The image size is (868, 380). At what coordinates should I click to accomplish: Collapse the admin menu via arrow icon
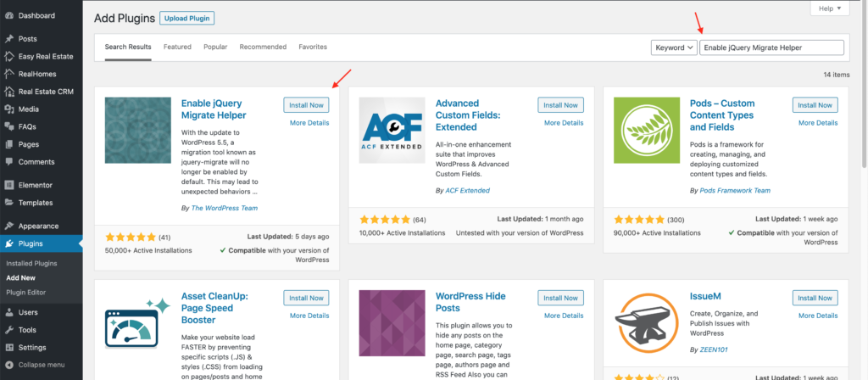click(8, 365)
